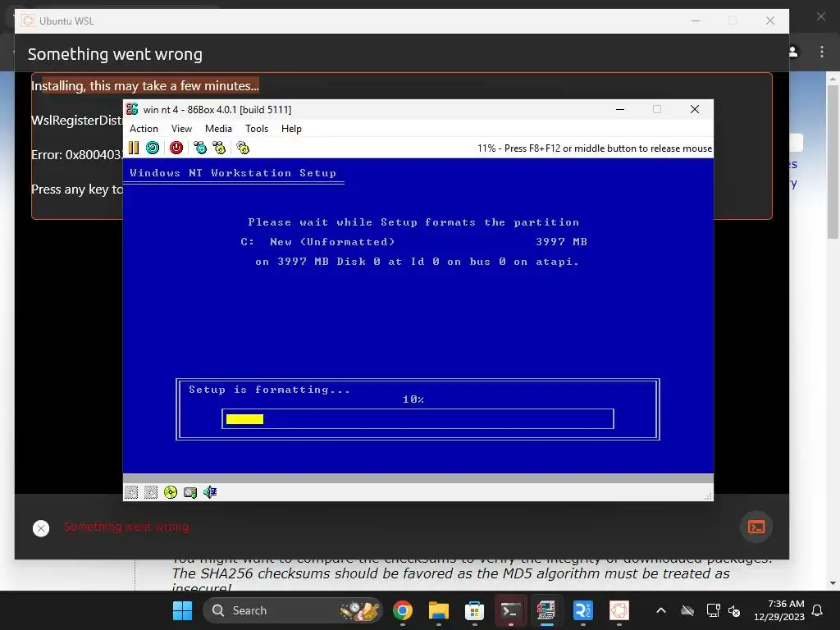840x630 pixels.
Task: Click the red ACPI shutdown power icon
Action: (176, 148)
